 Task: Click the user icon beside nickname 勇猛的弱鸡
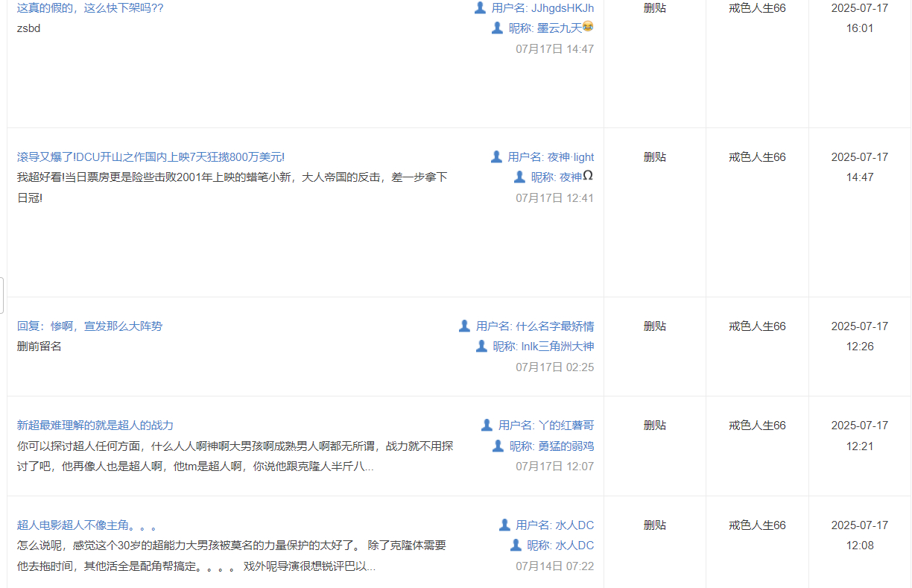[x=498, y=446]
